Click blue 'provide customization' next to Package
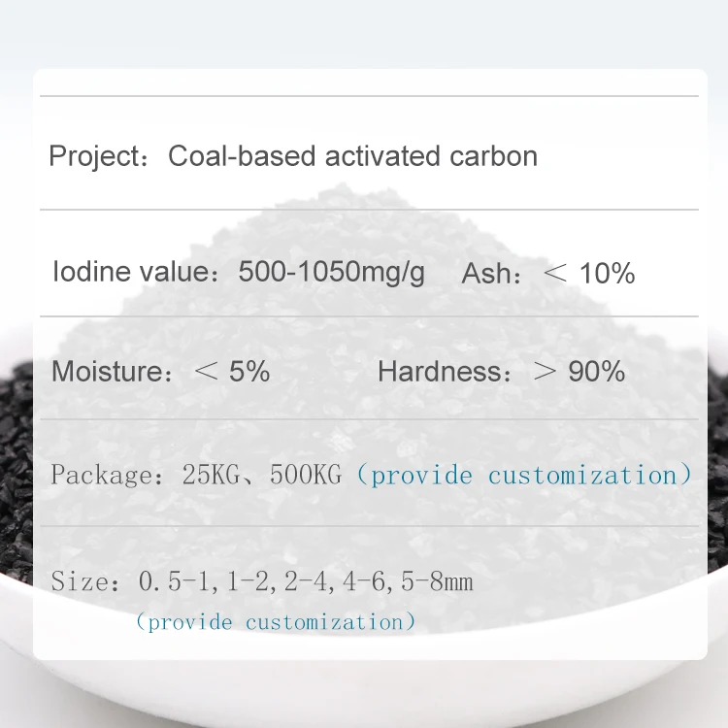 [524, 476]
